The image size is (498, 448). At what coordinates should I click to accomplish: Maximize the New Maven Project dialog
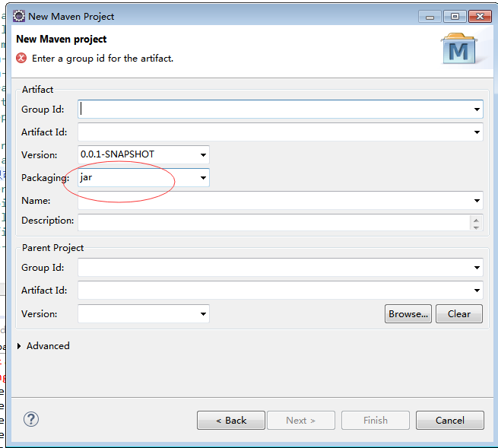pos(455,17)
